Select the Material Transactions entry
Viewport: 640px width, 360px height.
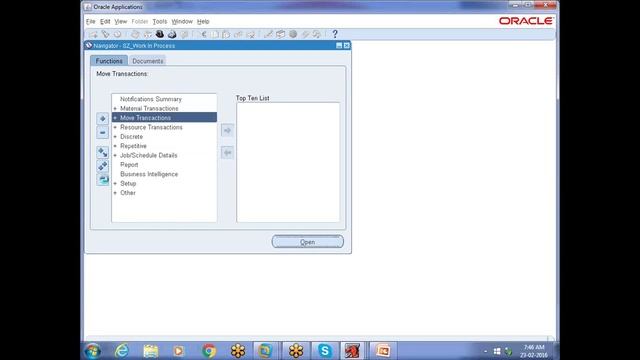point(149,109)
